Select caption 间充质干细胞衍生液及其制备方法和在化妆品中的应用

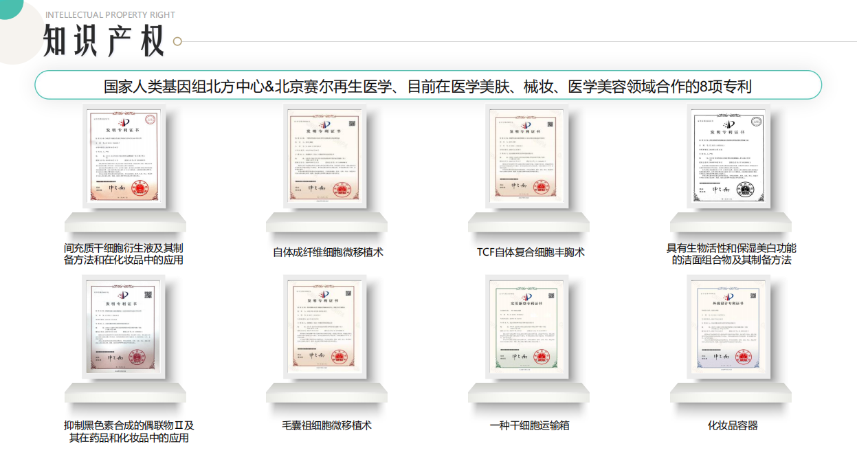coord(124,254)
